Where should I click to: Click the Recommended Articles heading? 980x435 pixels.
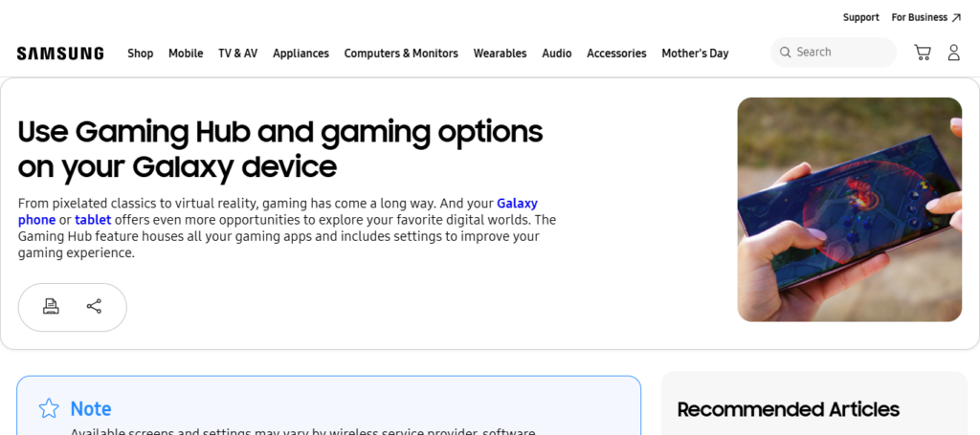coord(789,409)
